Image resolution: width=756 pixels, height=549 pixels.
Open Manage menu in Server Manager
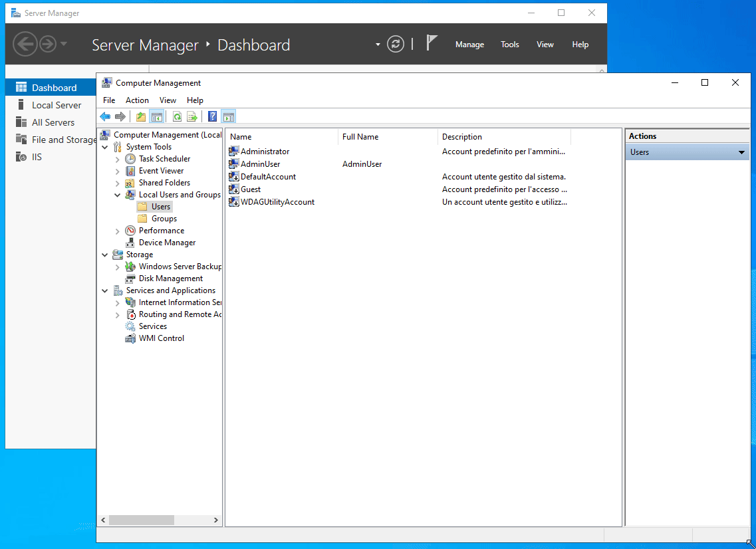[469, 45]
